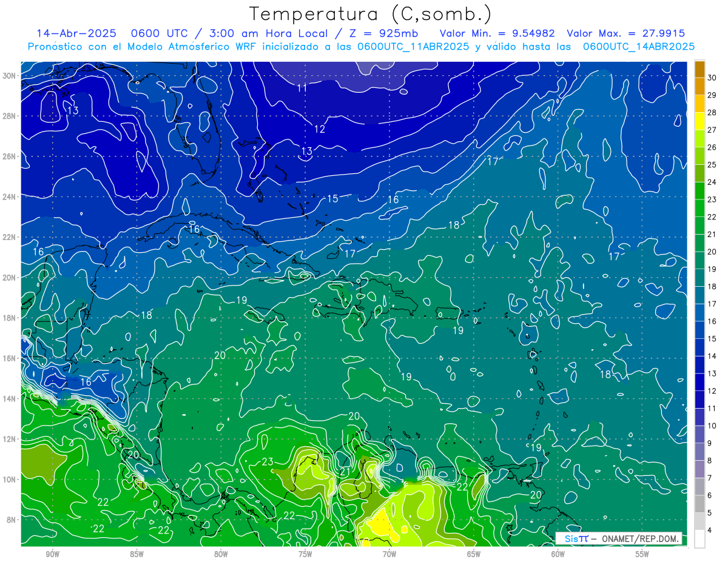Image resolution: width=728 pixels, height=562 pixels.
Task: Click the legend label "24"
Action: pyautogui.click(x=712, y=182)
